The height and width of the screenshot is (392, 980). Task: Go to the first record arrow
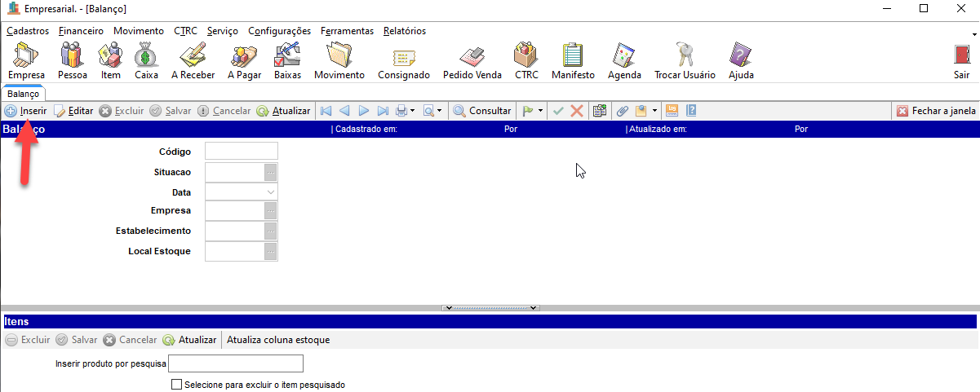click(326, 111)
